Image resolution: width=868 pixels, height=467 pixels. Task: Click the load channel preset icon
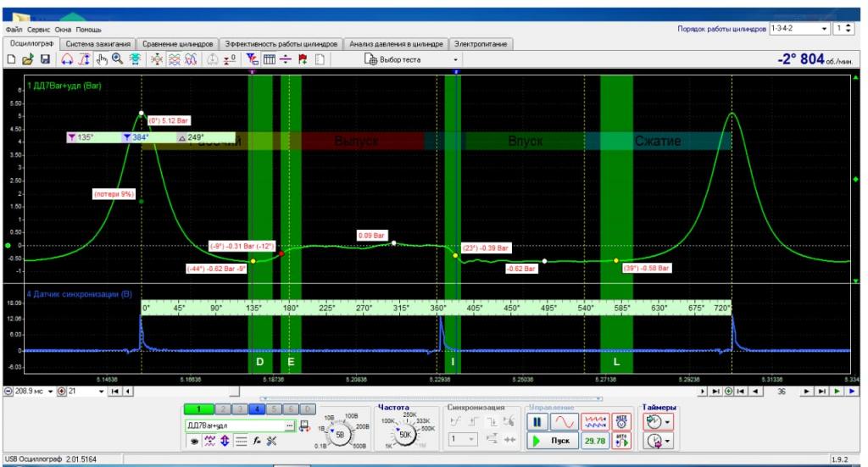pyautogui.click(x=304, y=426)
